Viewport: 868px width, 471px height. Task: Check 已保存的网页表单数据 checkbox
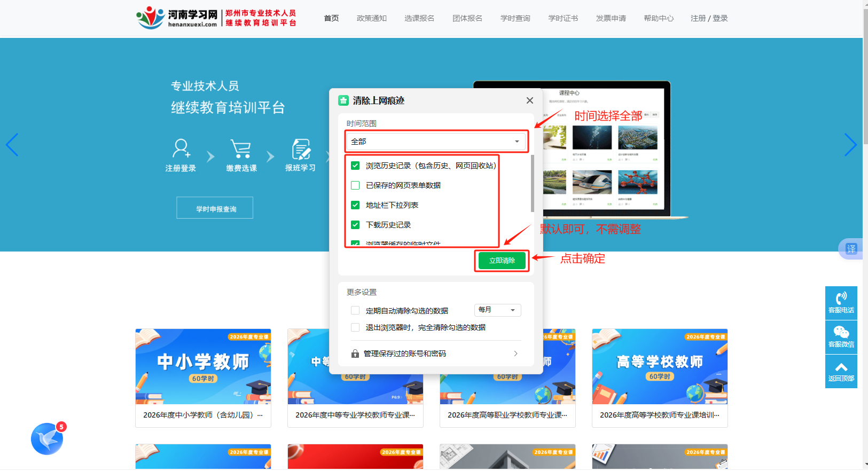(355, 185)
